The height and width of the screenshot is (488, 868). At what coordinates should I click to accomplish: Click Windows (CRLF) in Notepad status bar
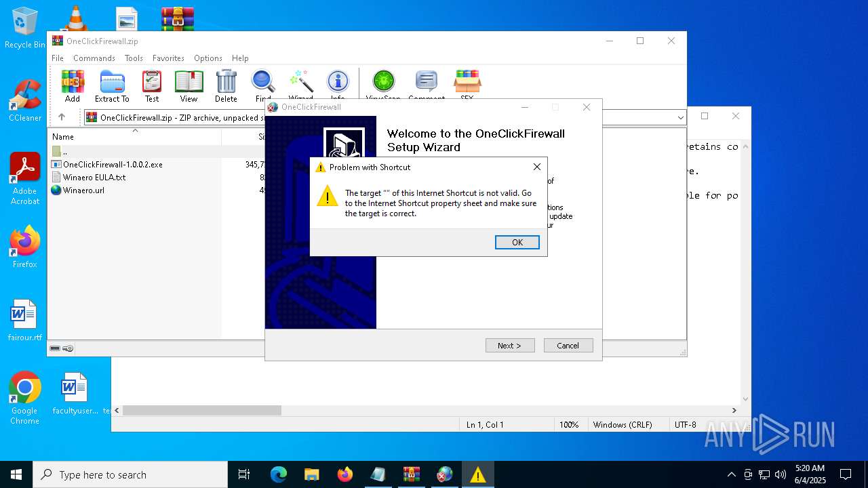[623, 425]
